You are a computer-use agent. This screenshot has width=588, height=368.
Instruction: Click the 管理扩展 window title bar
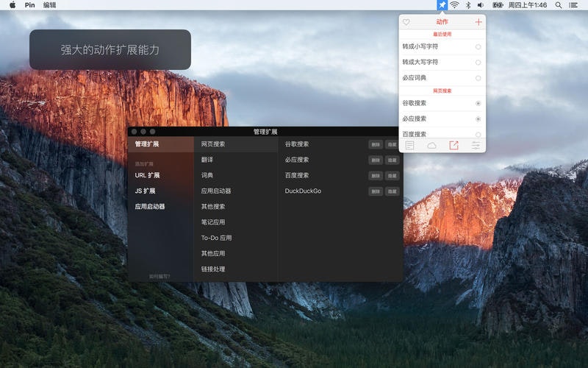click(x=265, y=132)
